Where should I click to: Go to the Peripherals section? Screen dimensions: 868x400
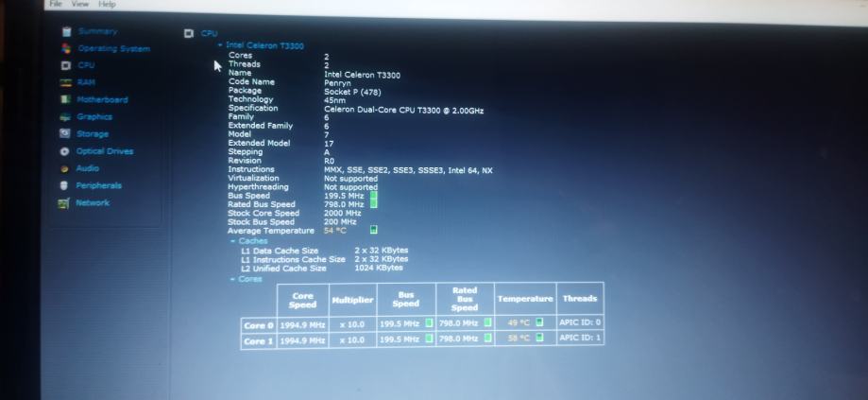click(x=98, y=185)
